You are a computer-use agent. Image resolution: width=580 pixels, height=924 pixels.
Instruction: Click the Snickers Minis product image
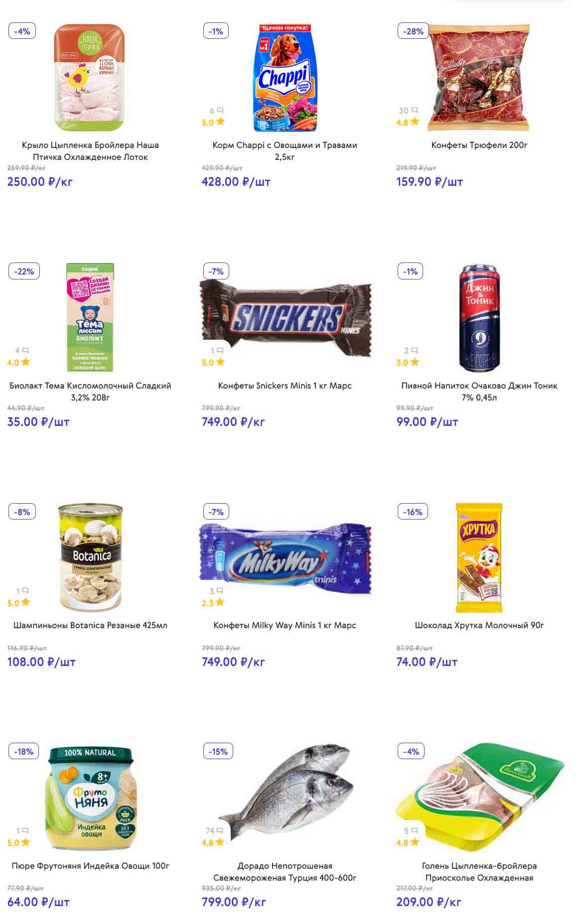coord(286,317)
